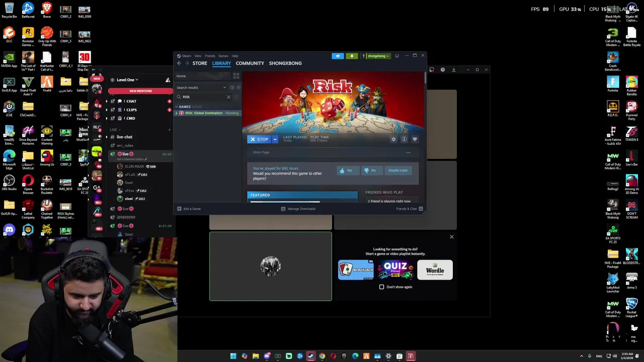Close the activity suggestion panel
The height and width of the screenshot is (362, 644).
tap(451, 237)
